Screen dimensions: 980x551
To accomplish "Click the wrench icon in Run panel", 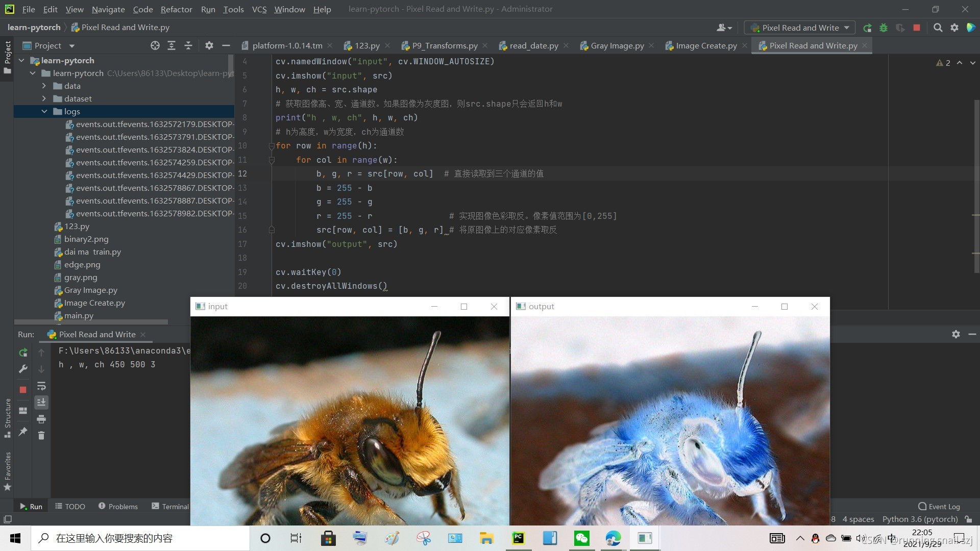I will (x=23, y=369).
